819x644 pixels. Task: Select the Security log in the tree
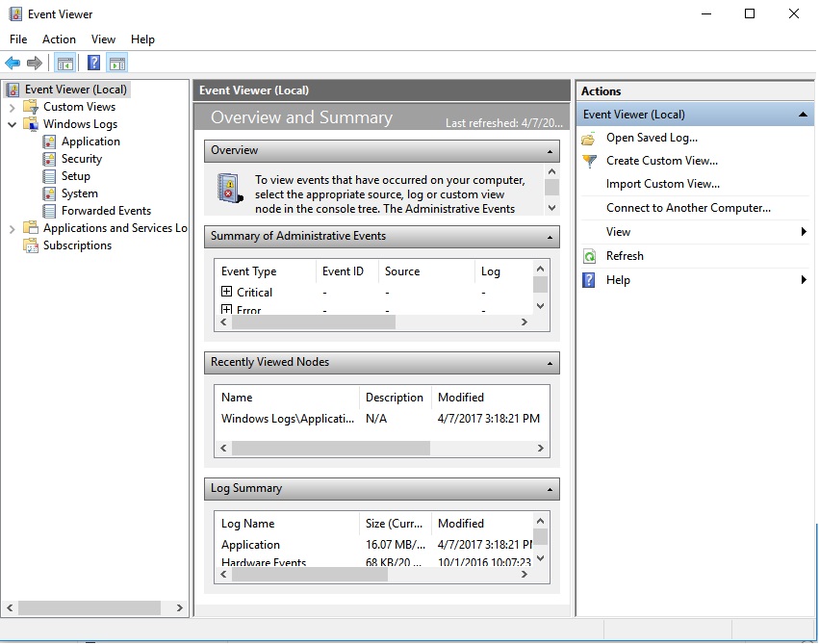click(79, 158)
